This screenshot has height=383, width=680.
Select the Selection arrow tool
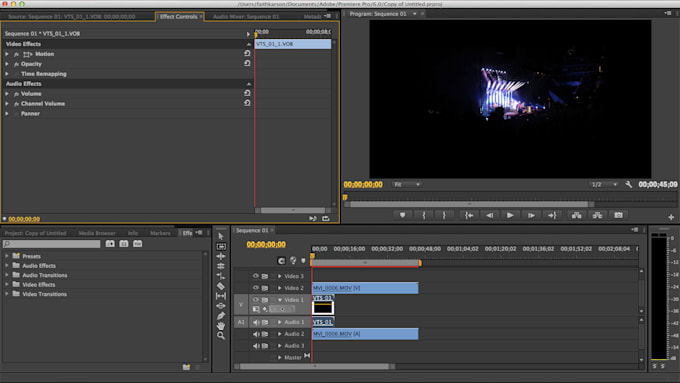(221, 236)
